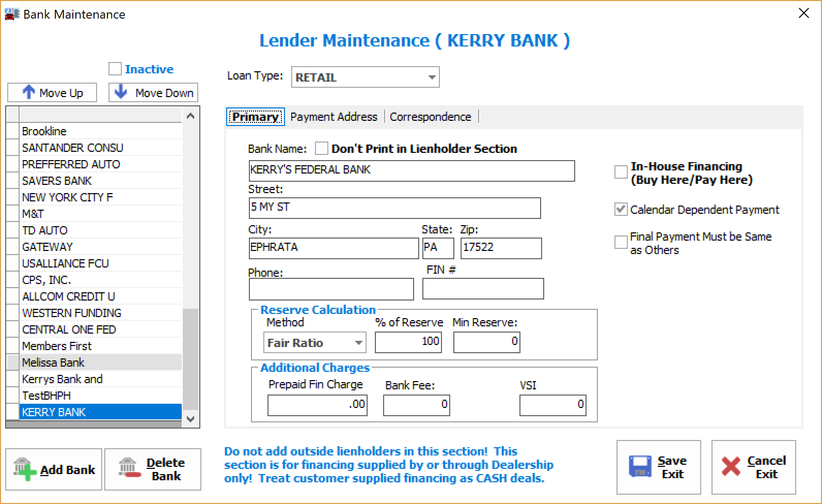Enable the Inactive checkbox
Screen dimensions: 822x504
[x=115, y=69]
